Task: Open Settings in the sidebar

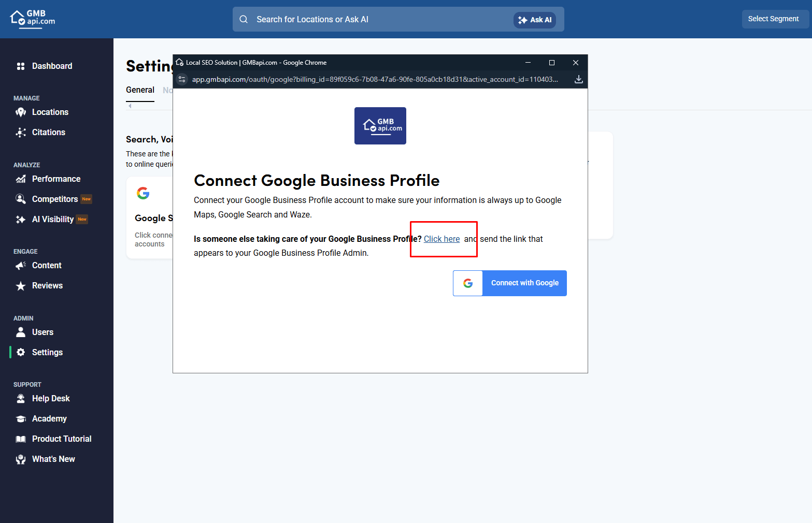Action: 47,353
